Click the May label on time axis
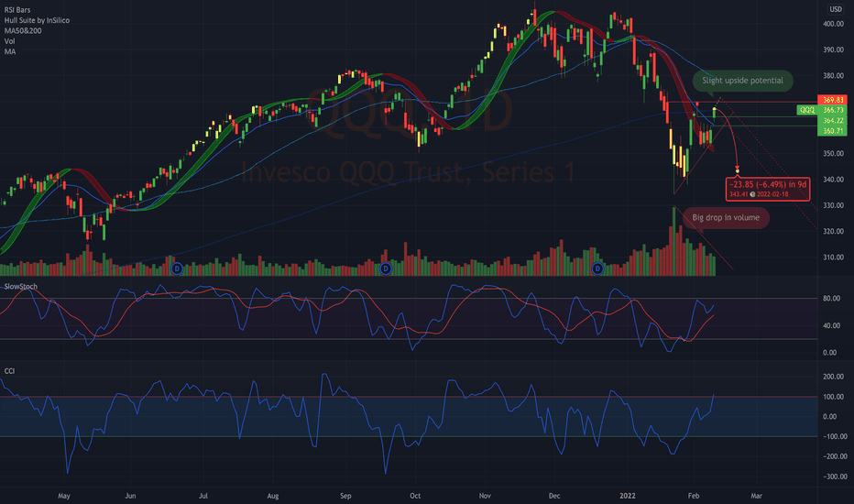This screenshot has width=854, height=504. tap(64, 496)
